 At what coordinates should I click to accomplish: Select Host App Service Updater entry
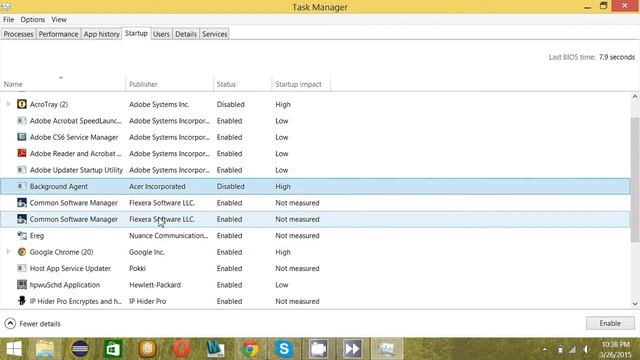(x=70, y=268)
